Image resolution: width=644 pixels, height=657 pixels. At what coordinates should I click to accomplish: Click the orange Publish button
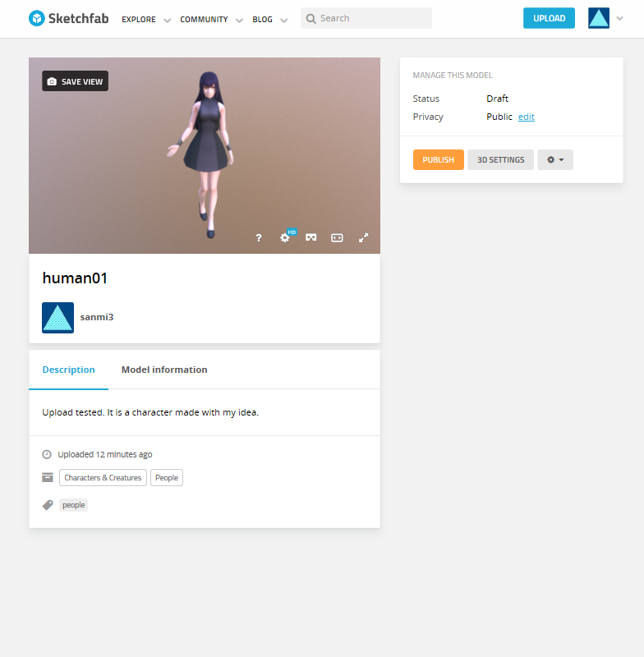click(x=439, y=159)
